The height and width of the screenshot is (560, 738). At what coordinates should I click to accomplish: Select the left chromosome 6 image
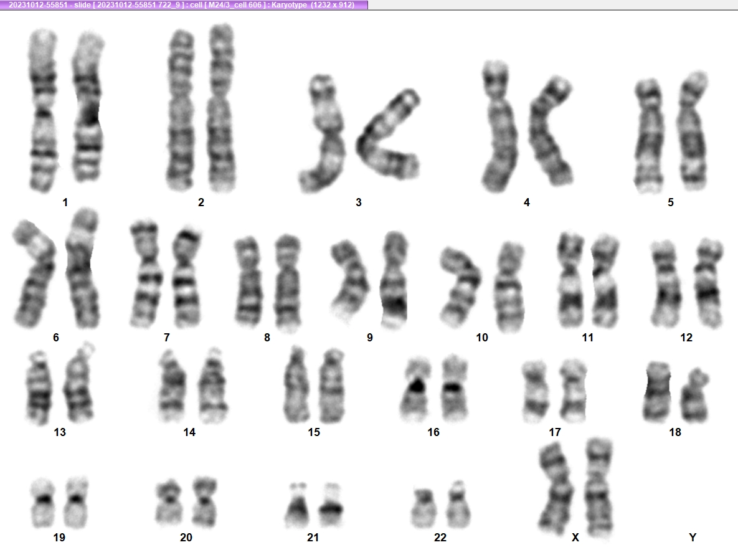pos(34,274)
